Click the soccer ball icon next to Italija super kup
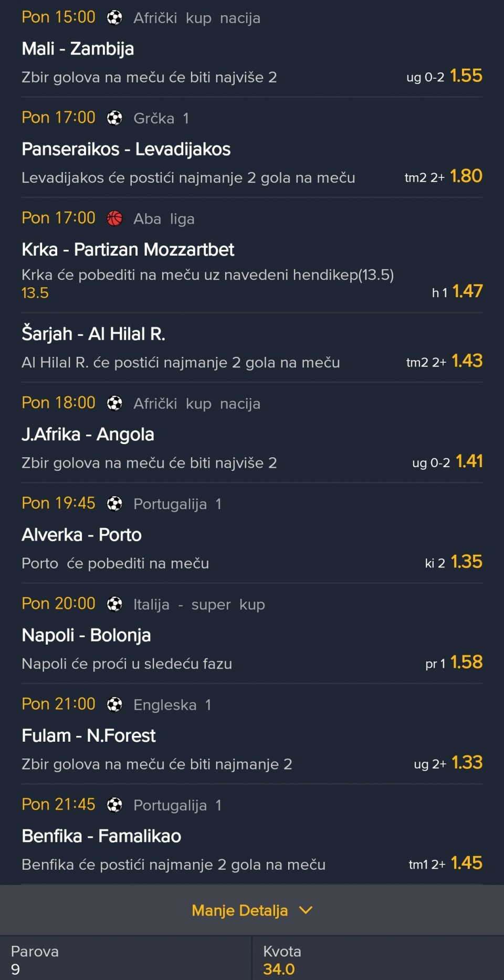This screenshot has height=980, width=504. click(114, 604)
